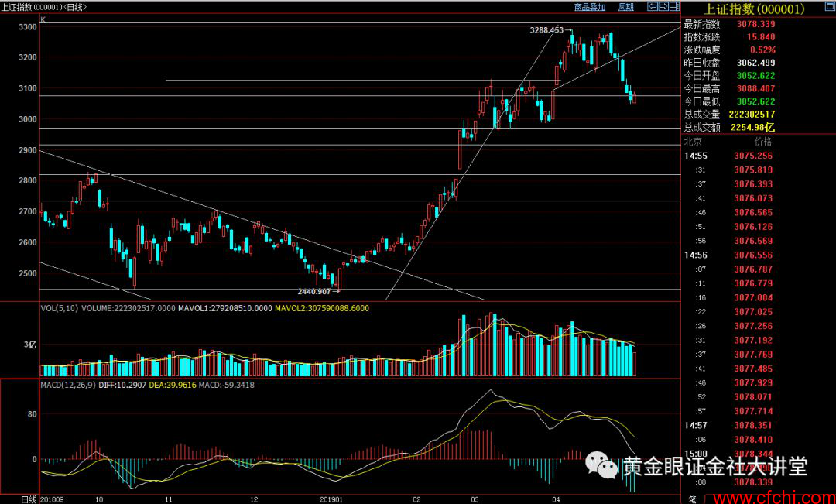Click the 3亿 volume axis label

(x=30, y=345)
